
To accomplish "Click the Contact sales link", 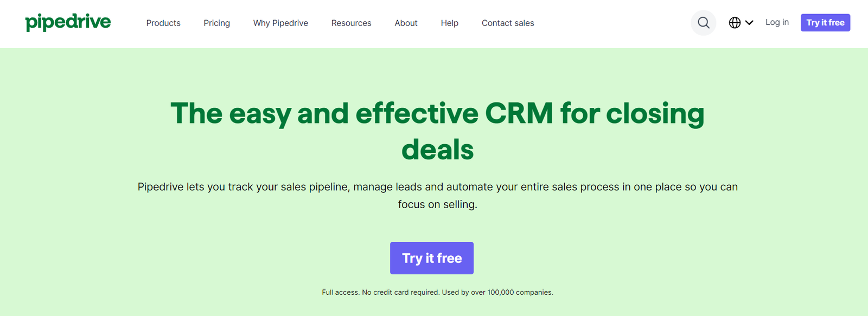I will pos(508,23).
